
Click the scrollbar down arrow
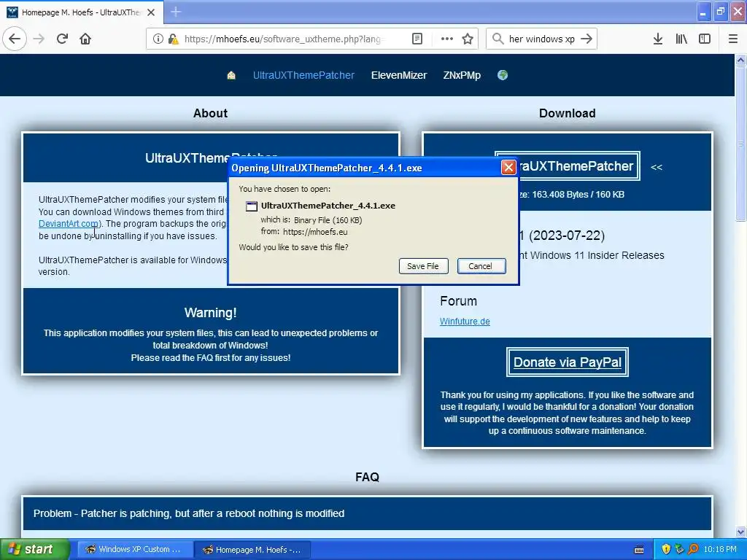(740, 532)
